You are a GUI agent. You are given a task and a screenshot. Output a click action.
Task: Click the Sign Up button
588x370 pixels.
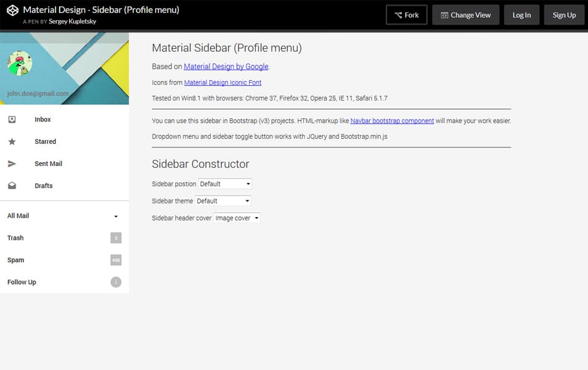(x=564, y=15)
